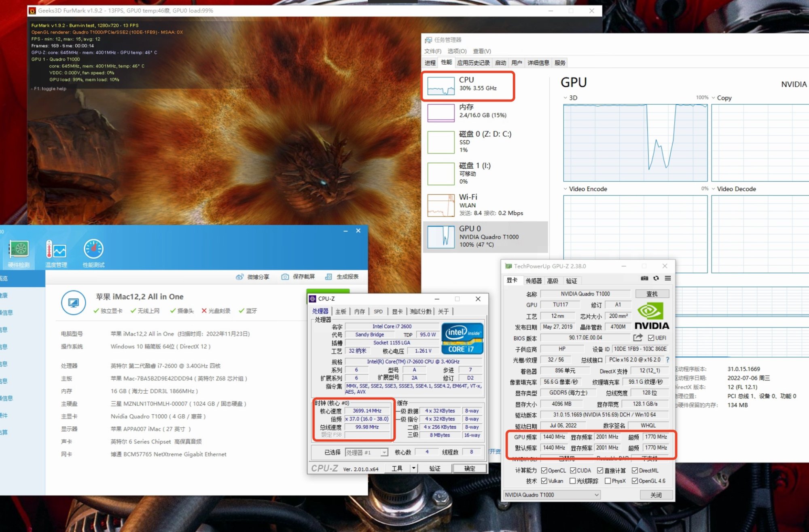Toggle UEFI checkbox in GPU-Z
The height and width of the screenshot is (532, 809).
[651, 338]
